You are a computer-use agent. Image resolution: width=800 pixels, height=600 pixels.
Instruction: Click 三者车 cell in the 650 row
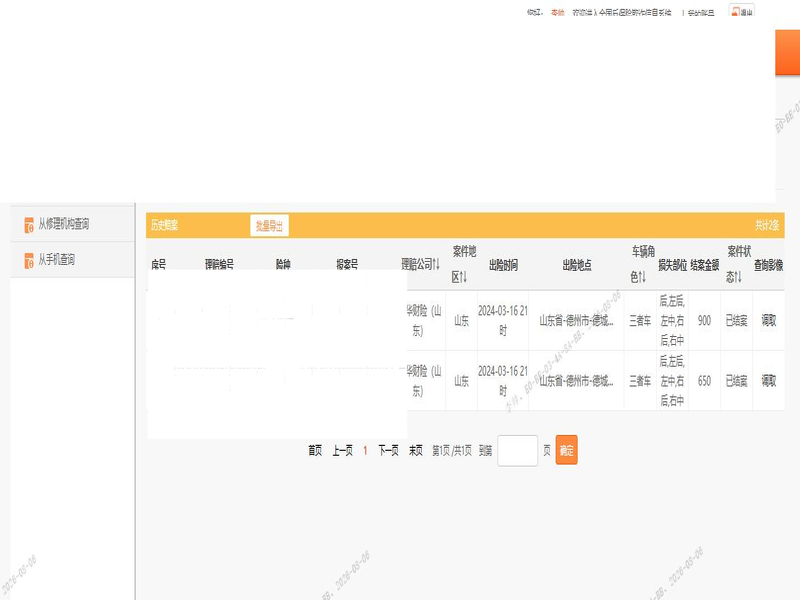640,381
